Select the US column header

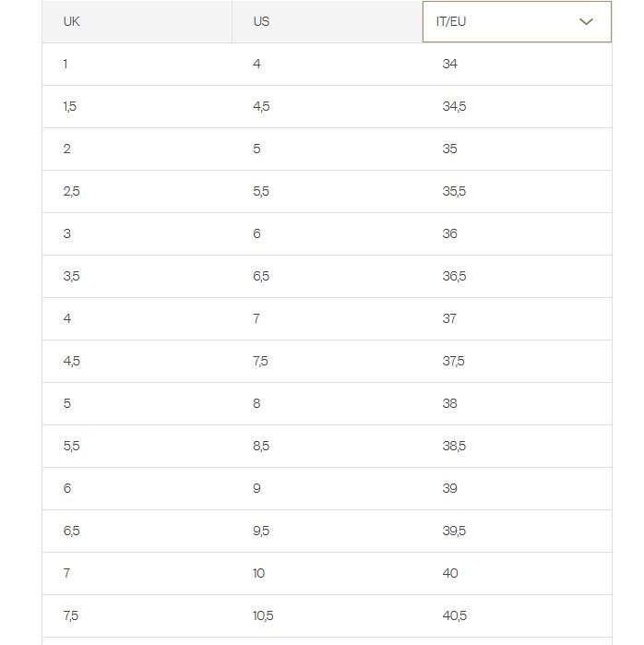327,21
